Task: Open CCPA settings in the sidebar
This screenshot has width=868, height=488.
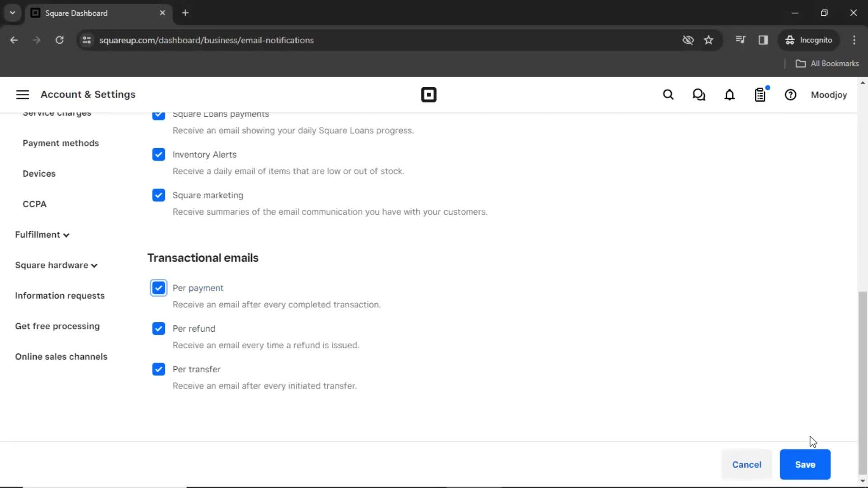Action: tap(34, 204)
